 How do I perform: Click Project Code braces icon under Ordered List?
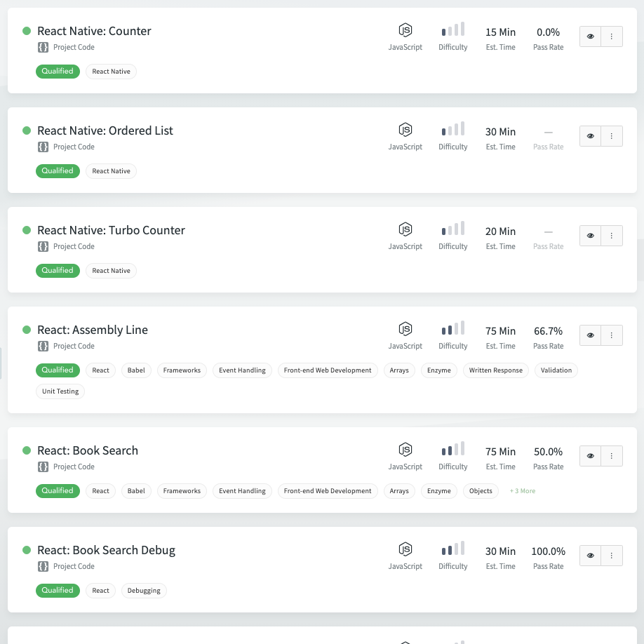click(43, 147)
